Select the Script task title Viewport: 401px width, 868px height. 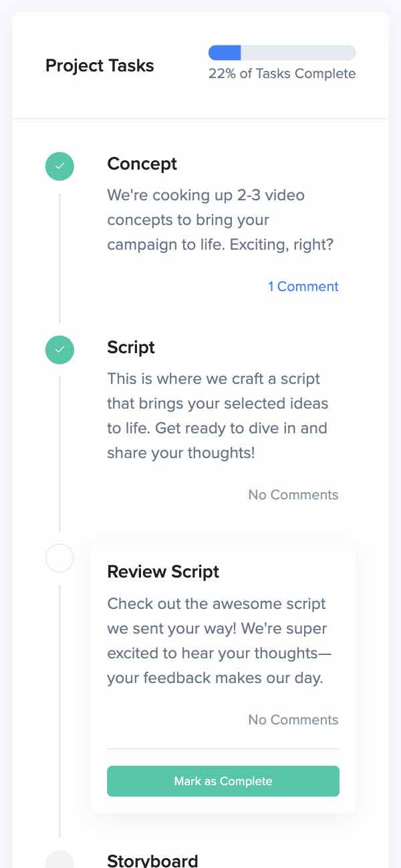click(131, 347)
